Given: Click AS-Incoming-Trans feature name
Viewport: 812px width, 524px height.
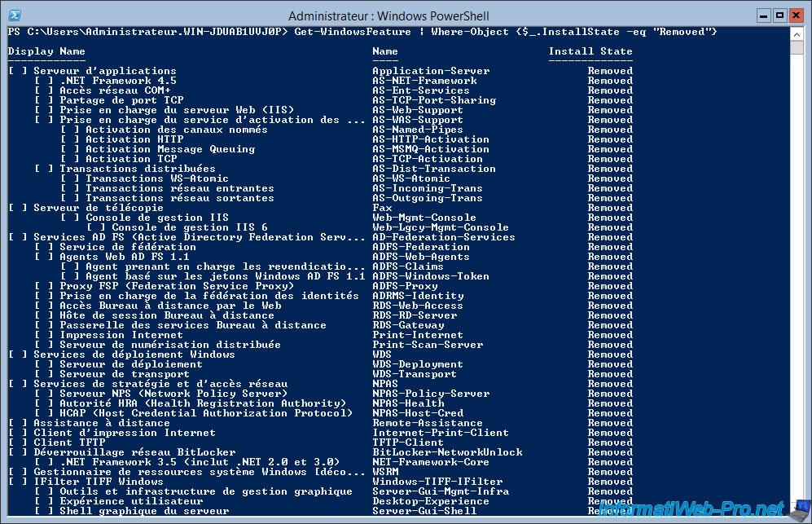Looking at the screenshot, I should click(x=428, y=189).
